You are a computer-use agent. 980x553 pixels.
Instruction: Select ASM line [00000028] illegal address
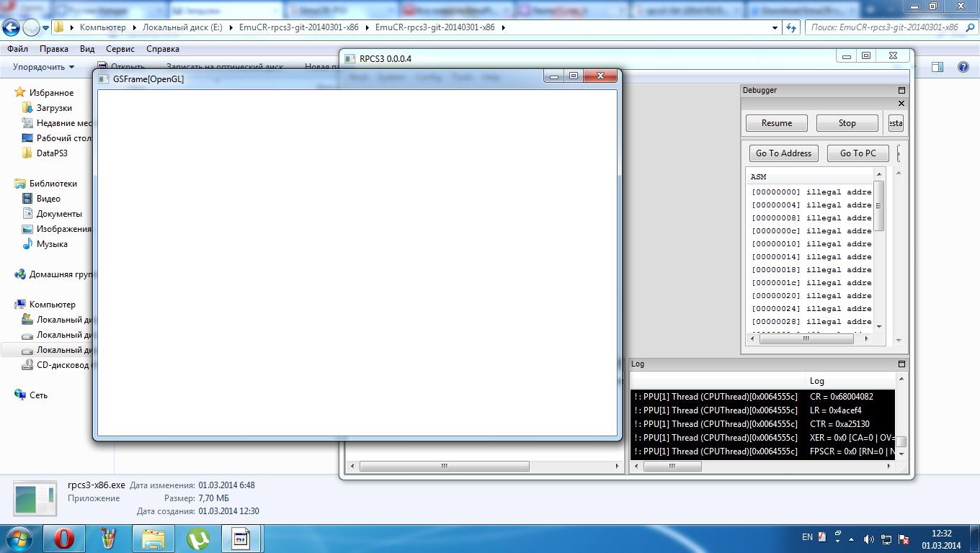pos(811,322)
